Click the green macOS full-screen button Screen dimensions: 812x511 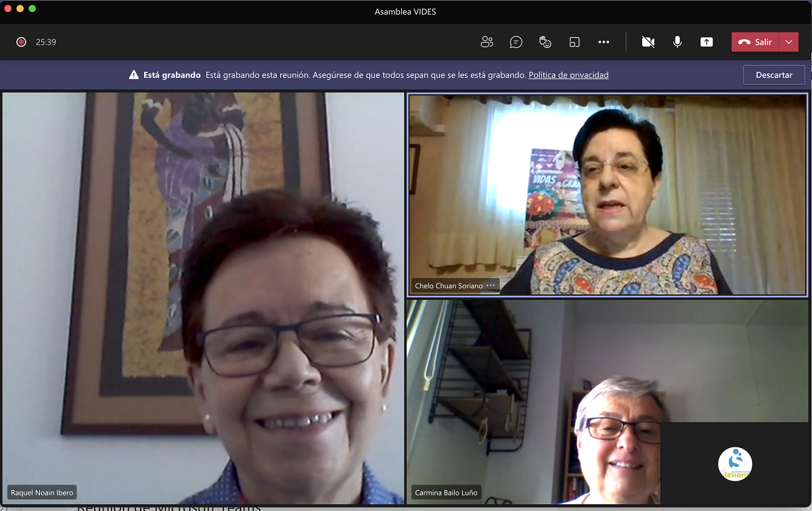pos(32,9)
